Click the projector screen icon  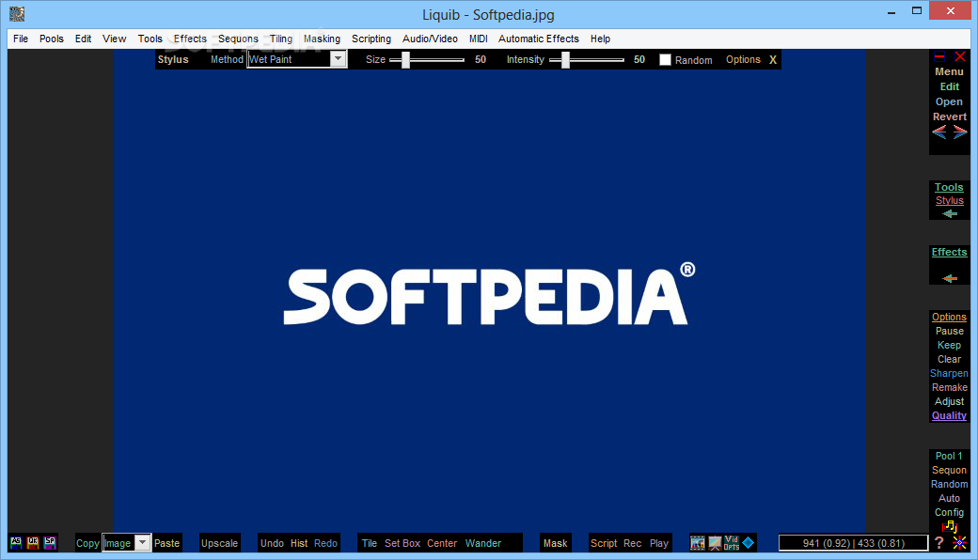pos(715,542)
